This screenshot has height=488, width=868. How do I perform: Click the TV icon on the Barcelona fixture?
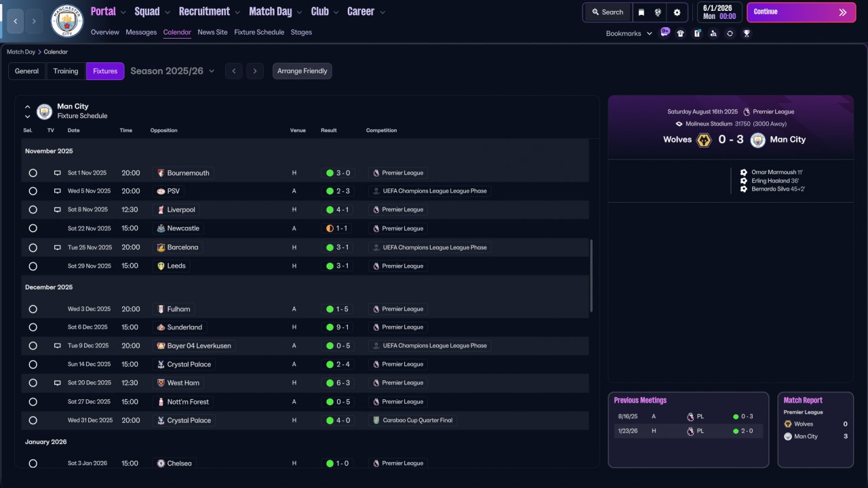coord(58,247)
